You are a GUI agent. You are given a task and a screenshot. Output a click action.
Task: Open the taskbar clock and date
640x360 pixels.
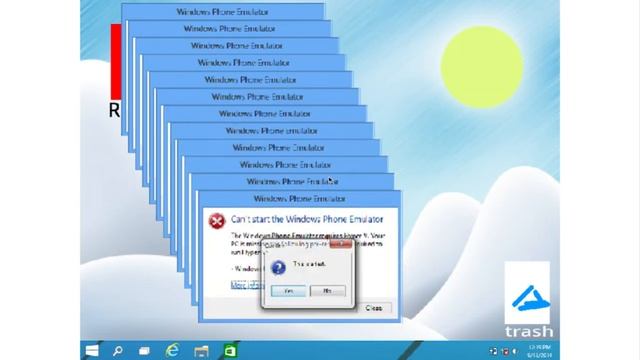(x=540, y=351)
